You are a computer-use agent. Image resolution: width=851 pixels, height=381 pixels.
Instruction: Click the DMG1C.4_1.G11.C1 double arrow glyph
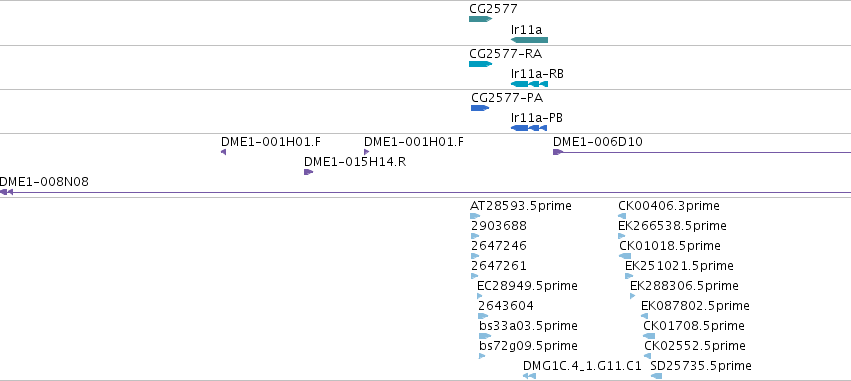[529, 376]
